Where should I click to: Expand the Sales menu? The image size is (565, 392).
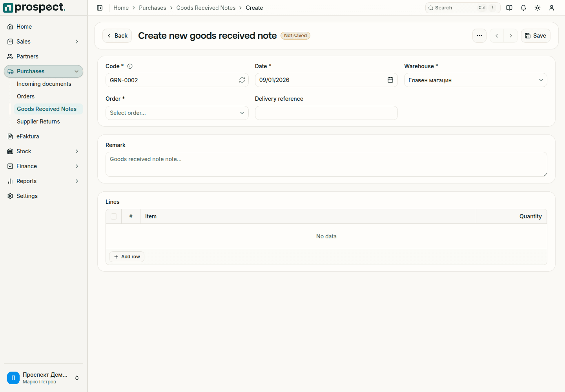click(44, 42)
